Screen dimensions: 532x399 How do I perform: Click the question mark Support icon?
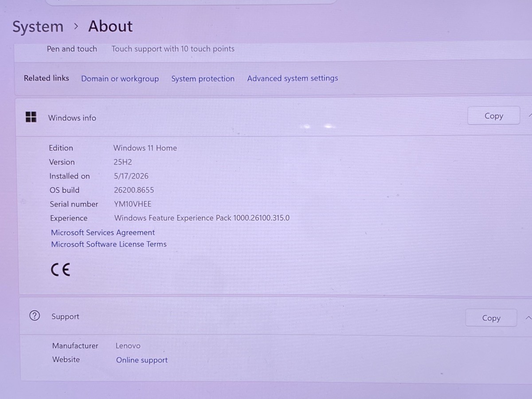coord(34,316)
